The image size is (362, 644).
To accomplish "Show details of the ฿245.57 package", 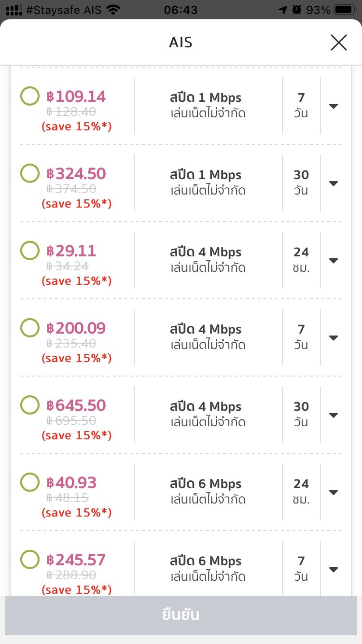I will [x=333, y=570].
